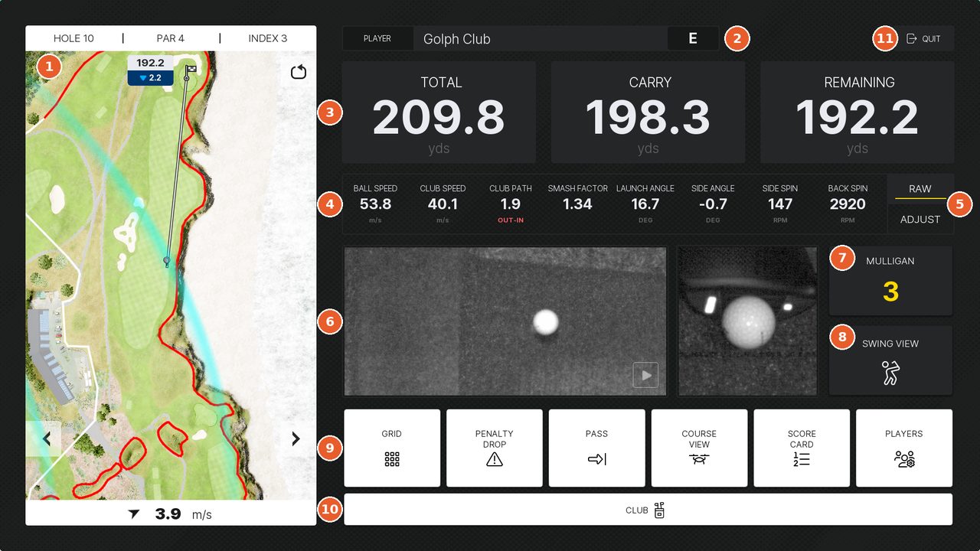Click the LAUNCH ANGLE 16.7 value
980x551 pixels.
click(645, 204)
